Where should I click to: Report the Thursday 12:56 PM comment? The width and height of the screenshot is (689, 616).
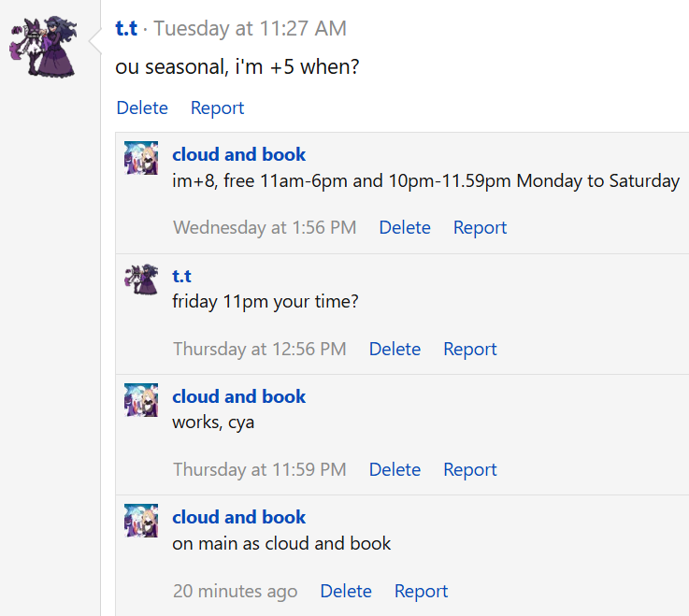click(x=469, y=349)
